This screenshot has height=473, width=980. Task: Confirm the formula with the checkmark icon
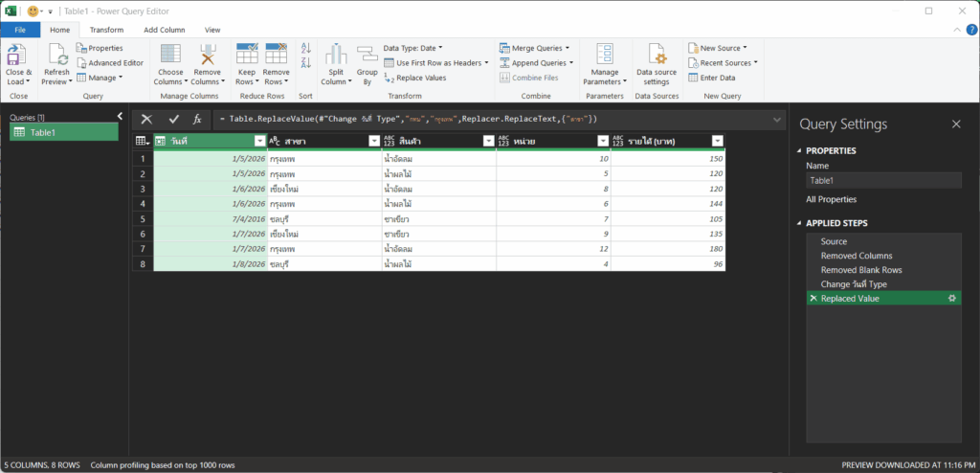174,120
